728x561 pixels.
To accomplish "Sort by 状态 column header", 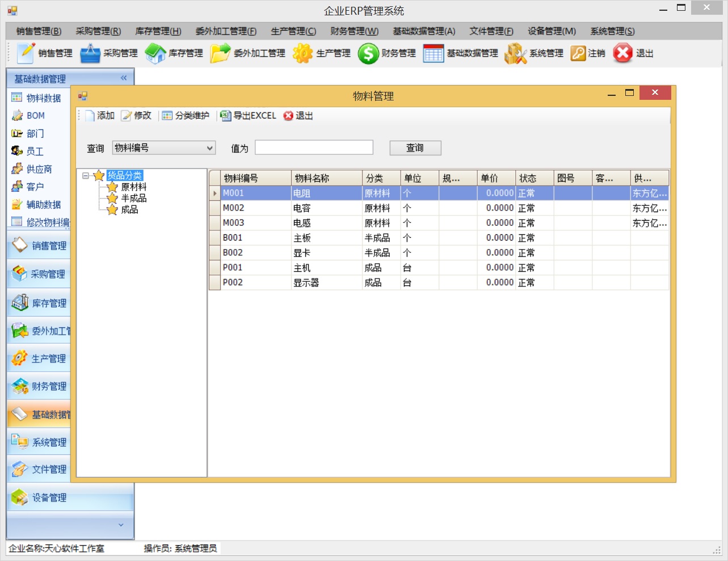I will coord(535,178).
